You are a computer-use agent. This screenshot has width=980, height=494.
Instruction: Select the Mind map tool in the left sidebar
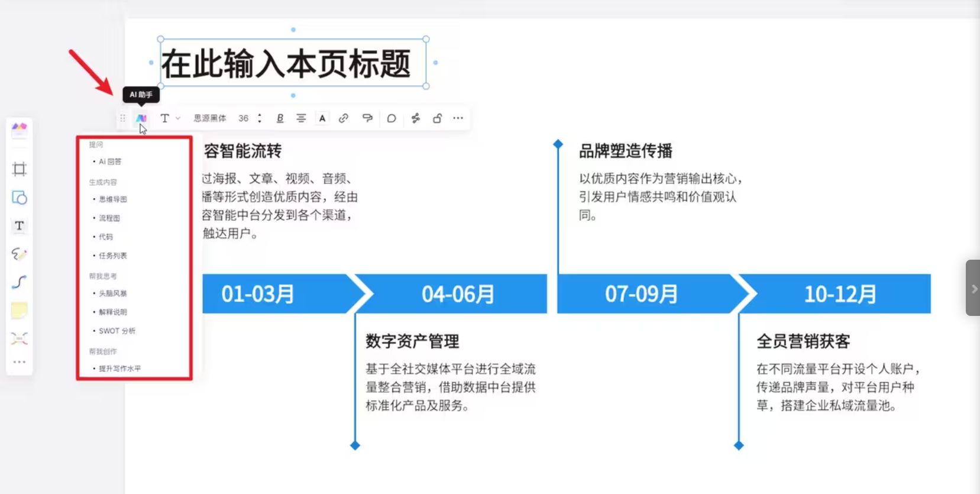pyautogui.click(x=20, y=338)
